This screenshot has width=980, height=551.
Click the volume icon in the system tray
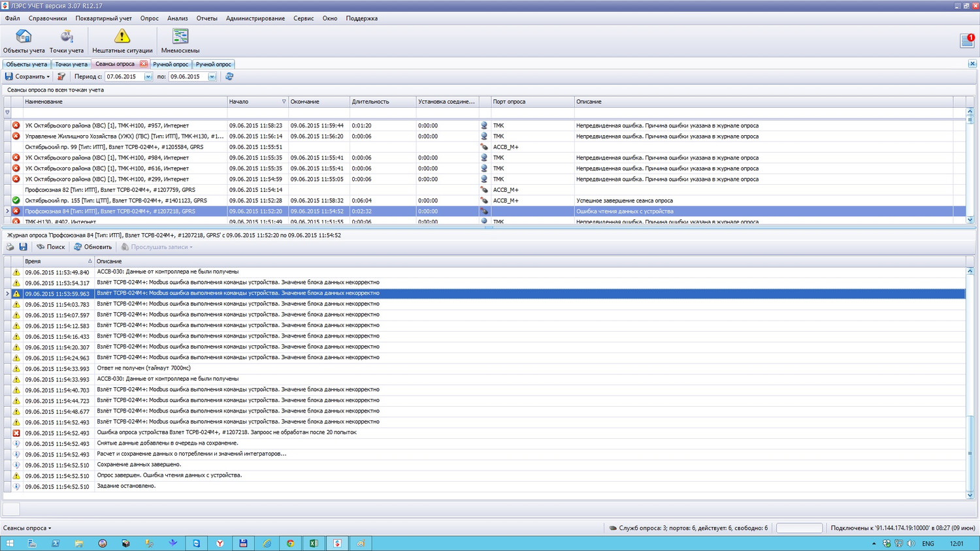911,543
